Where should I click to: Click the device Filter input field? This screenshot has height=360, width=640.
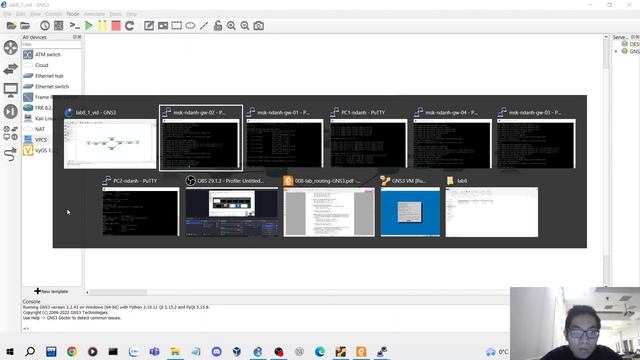(52, 44)
